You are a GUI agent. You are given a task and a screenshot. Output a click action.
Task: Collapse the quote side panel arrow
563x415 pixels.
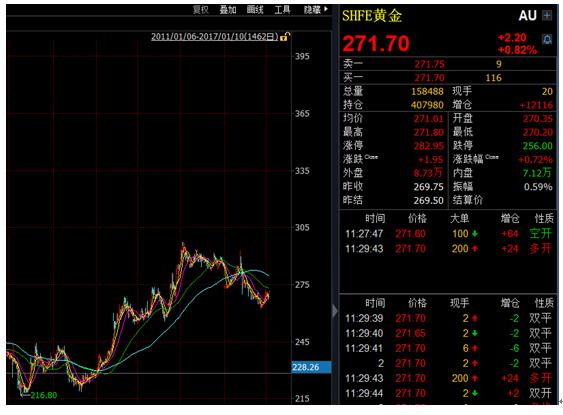point(335,311)
